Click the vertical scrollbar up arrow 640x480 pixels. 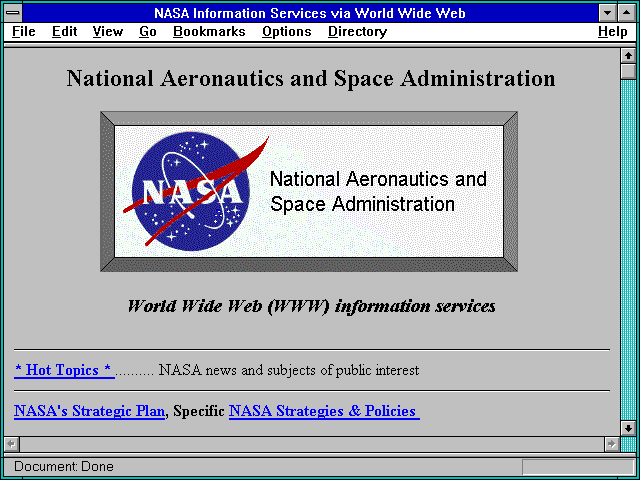(x=628, y=56)
